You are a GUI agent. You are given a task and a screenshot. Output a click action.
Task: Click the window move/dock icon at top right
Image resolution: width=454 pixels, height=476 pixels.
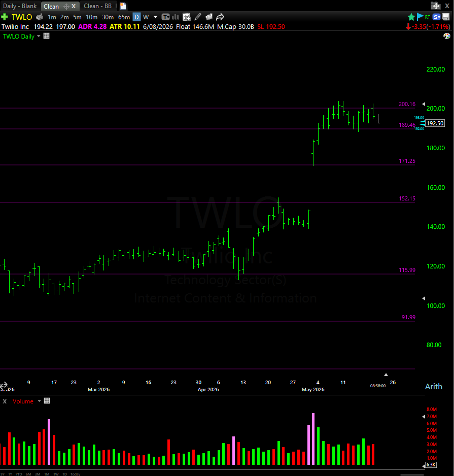pos(436,6)
